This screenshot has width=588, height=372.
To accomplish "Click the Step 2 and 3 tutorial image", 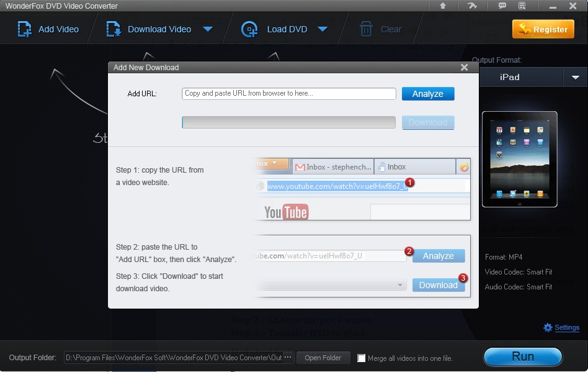I will [362, 266].
